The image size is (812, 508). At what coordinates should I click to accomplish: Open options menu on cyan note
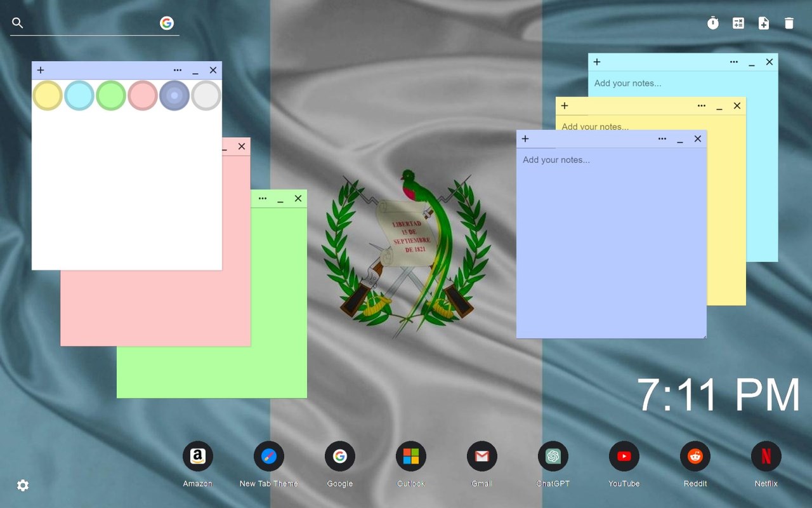pos(734,62)
